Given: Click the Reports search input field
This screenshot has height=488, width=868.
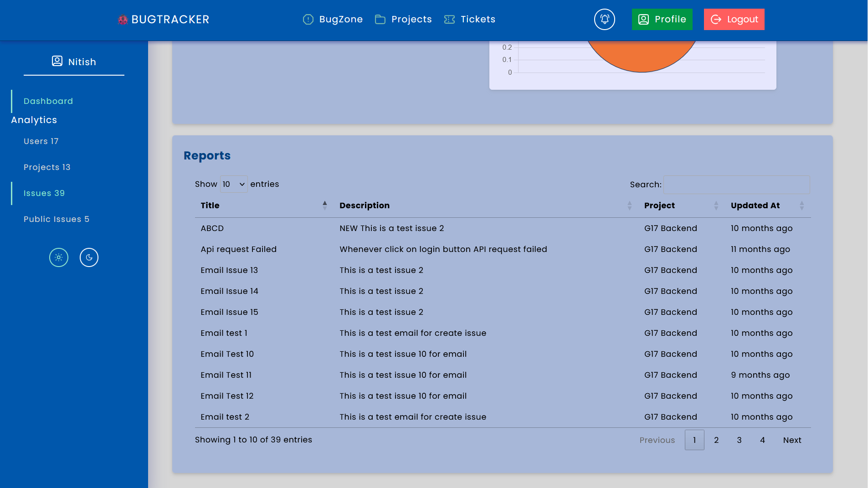Looking at the screenshot, I should click(736, 185).
